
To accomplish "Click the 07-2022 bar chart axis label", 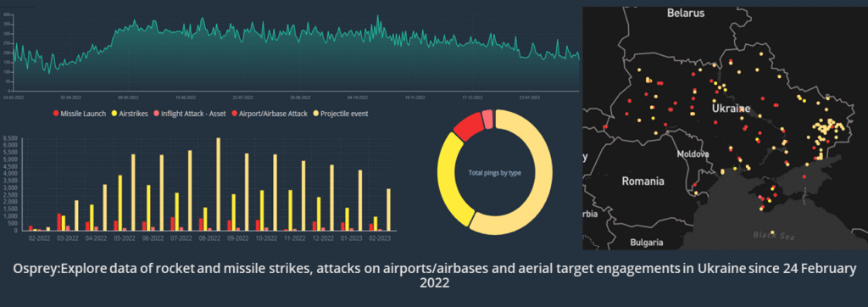I will 181,238.
